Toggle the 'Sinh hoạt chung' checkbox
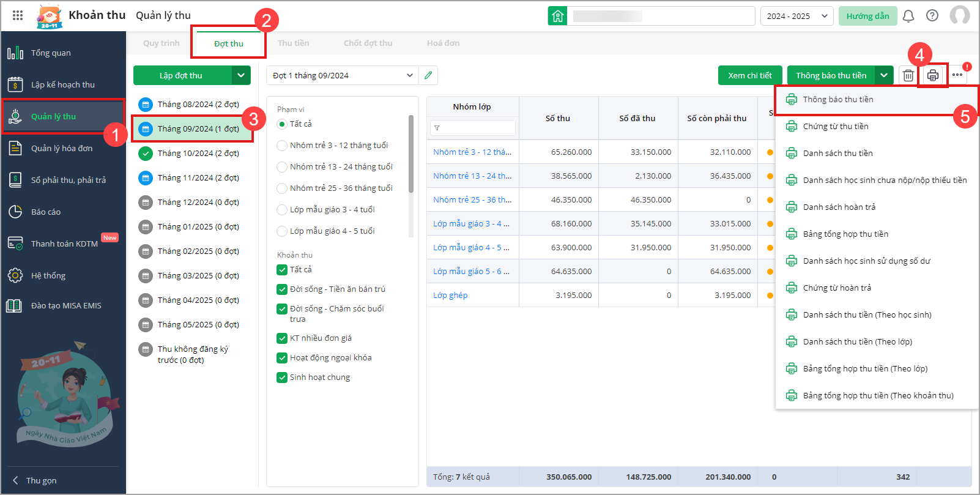Image resolution: width=980 pixels, height=495 pixels. [x=282, y=378]
